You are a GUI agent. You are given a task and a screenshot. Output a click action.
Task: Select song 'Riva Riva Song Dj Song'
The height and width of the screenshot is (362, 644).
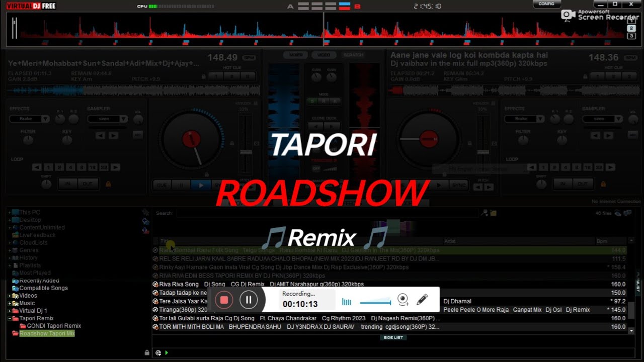pos(389,284)
